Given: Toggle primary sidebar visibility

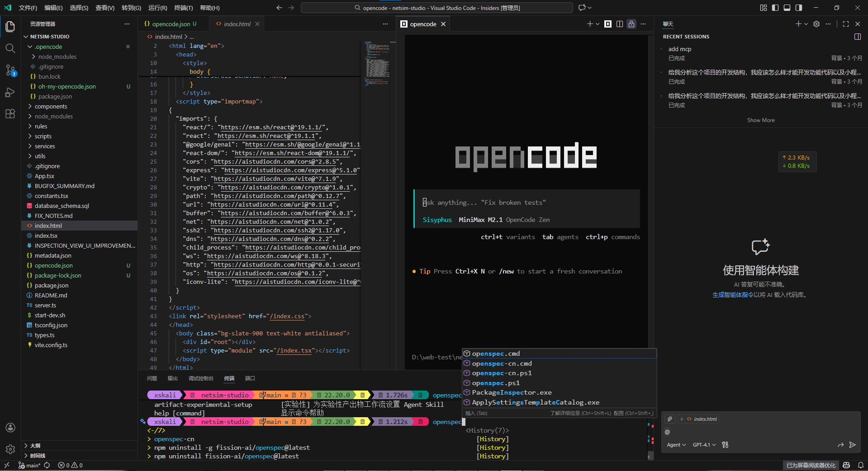Looking at the screenshot, I should pyautogui.click(x=775, y=8).
